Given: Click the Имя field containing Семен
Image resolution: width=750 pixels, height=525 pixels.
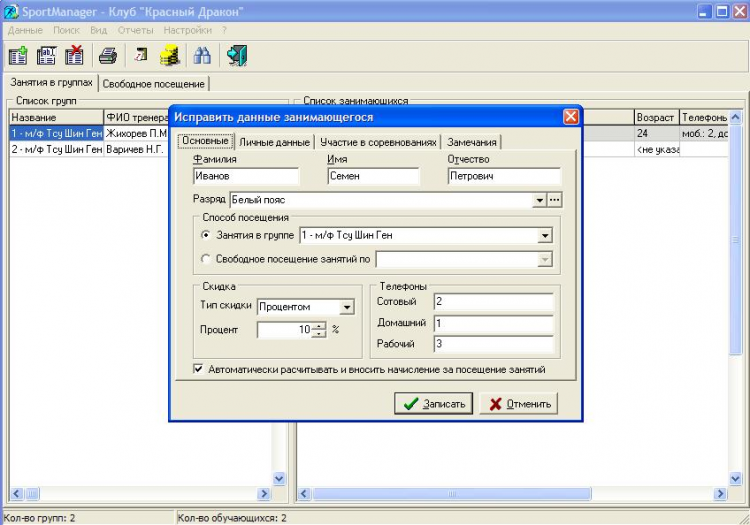Looking at the screenshot, I should click(x=373, y=176).
